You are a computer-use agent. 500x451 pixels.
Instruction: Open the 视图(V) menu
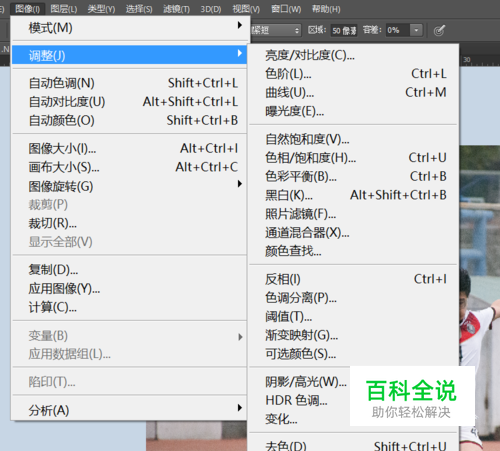(x=246, y=9)
